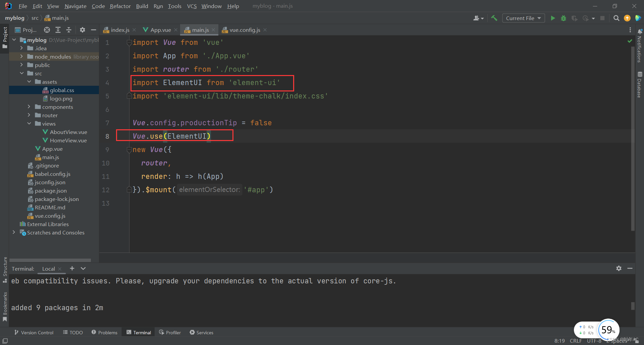The height and width of the screenshot is (345, 644).
Task: Collapse the src folder in the tree
Action: pyautogui.click(x=22, y=73)
